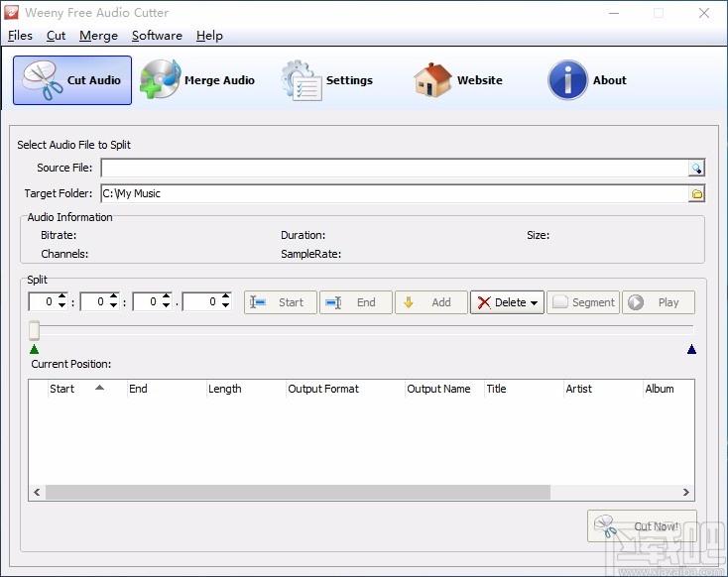Click the Play button
728x577 pixels.
[x=659, y=302]
